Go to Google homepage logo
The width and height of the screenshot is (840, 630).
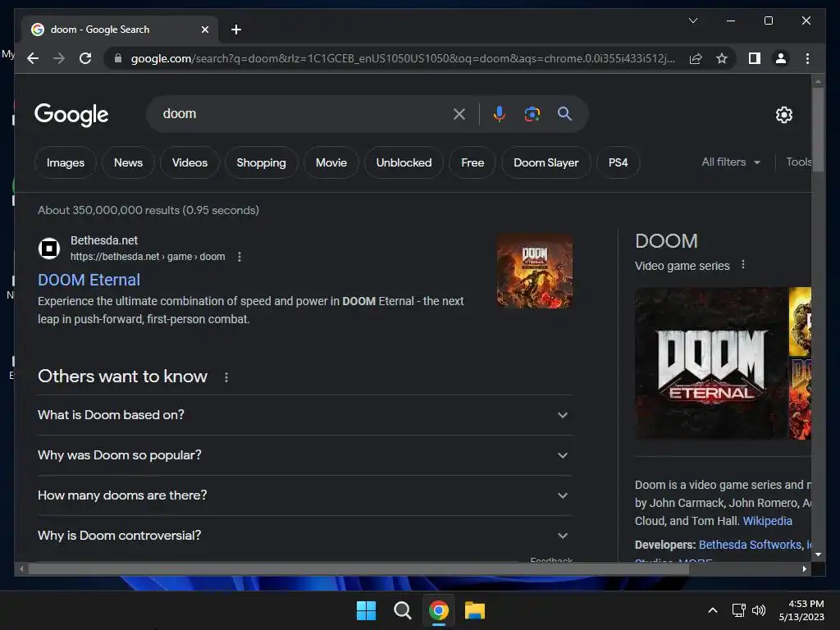pos(71,114)
